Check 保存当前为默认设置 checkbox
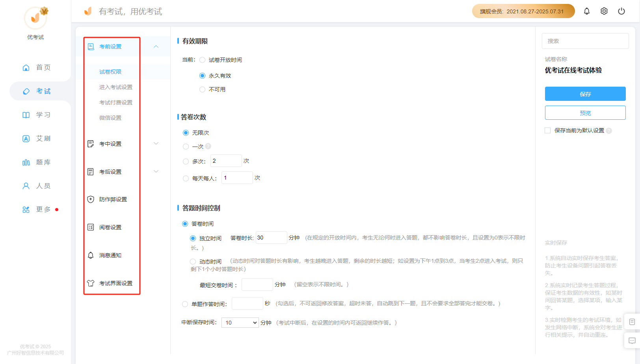 click(547, 130)
